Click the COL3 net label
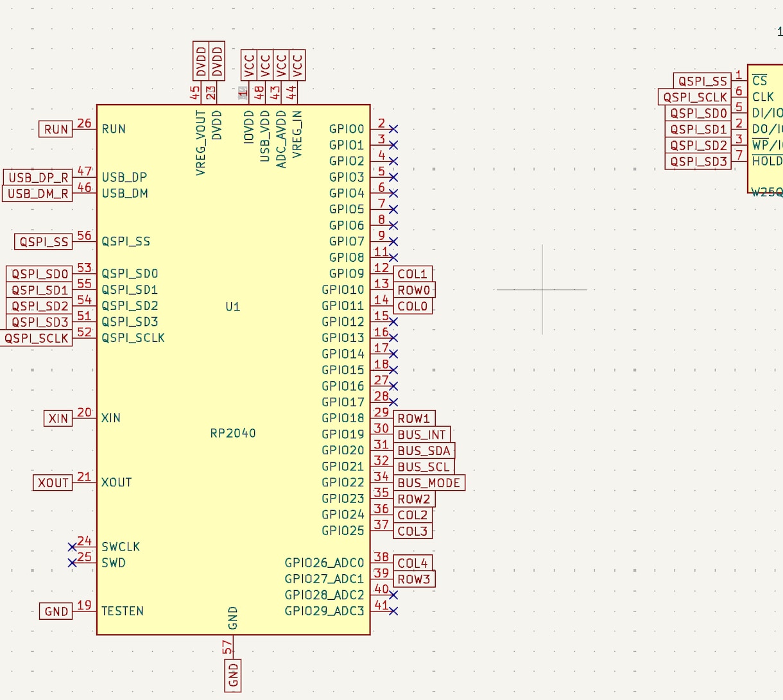This screenshot has width=783, height=700. click(412, 531)
